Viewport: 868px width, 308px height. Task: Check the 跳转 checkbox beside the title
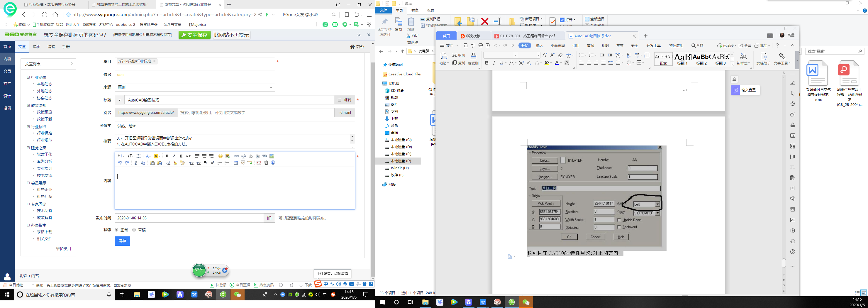[340, 100]
